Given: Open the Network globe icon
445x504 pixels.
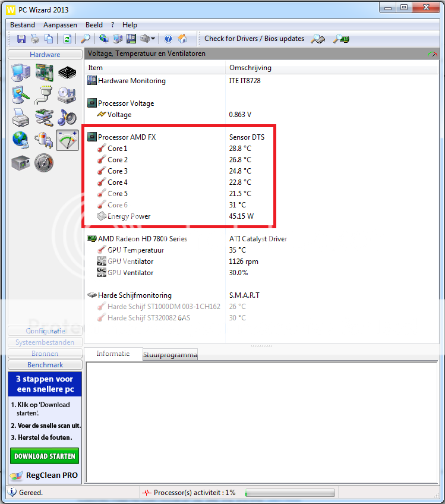Looking at the screenshot, I should [21, 139].
